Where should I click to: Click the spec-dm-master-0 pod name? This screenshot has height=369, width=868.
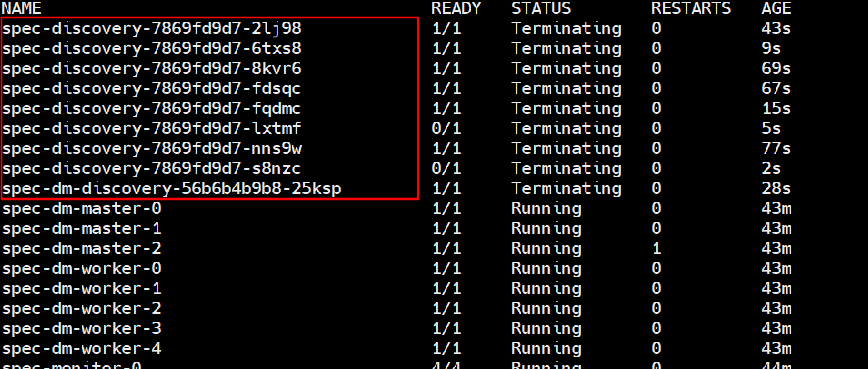82,208
